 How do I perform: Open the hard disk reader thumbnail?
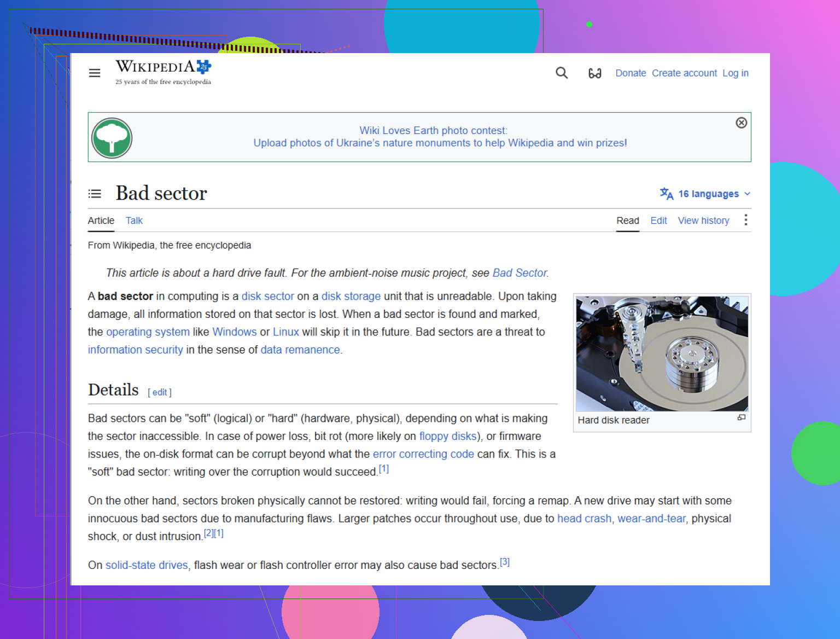[x=662, y=353]
